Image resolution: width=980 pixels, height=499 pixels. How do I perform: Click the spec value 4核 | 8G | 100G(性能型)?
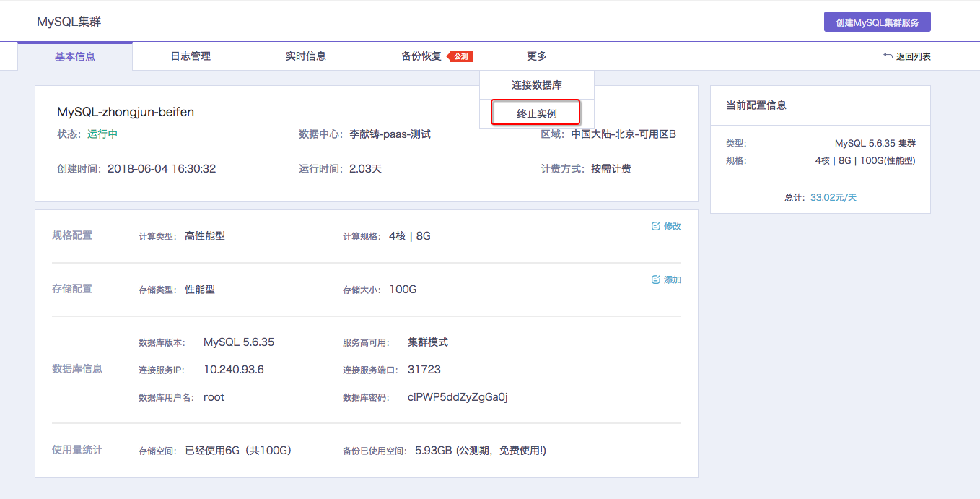(865, 160)
